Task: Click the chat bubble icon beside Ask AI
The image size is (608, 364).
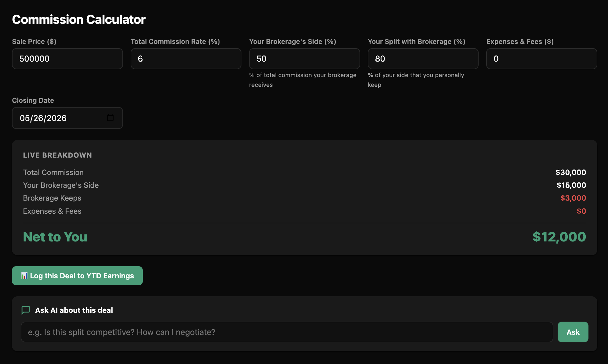Action: (26, 310)
